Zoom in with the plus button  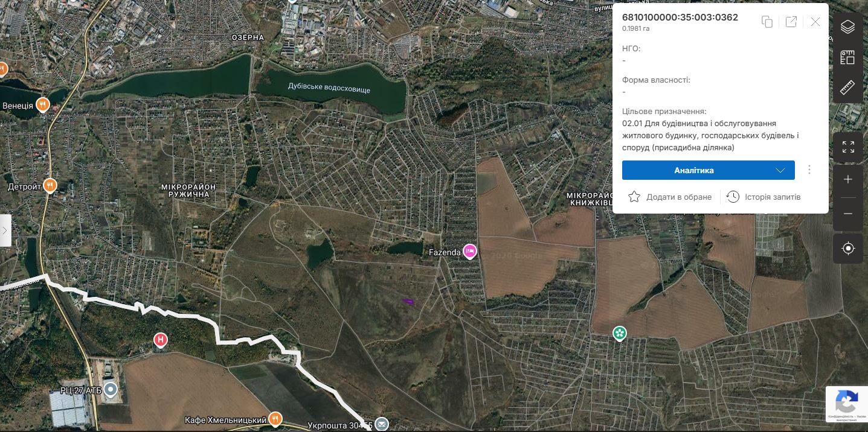848,180
